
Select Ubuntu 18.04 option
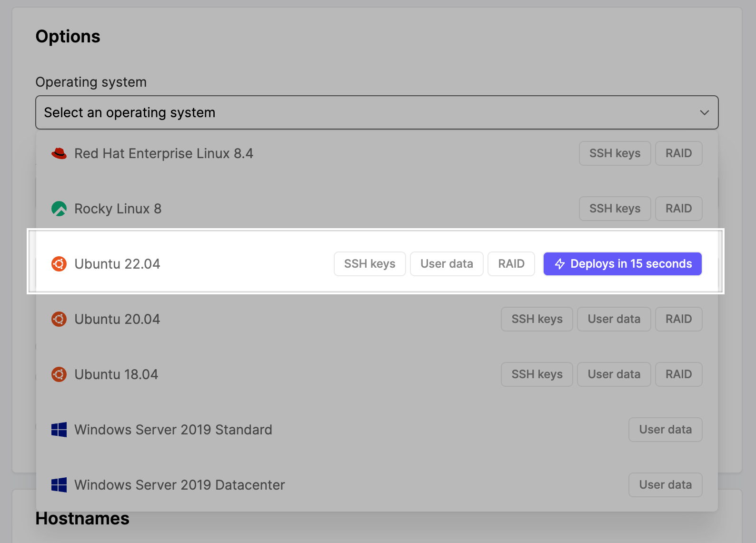(377, 374)
